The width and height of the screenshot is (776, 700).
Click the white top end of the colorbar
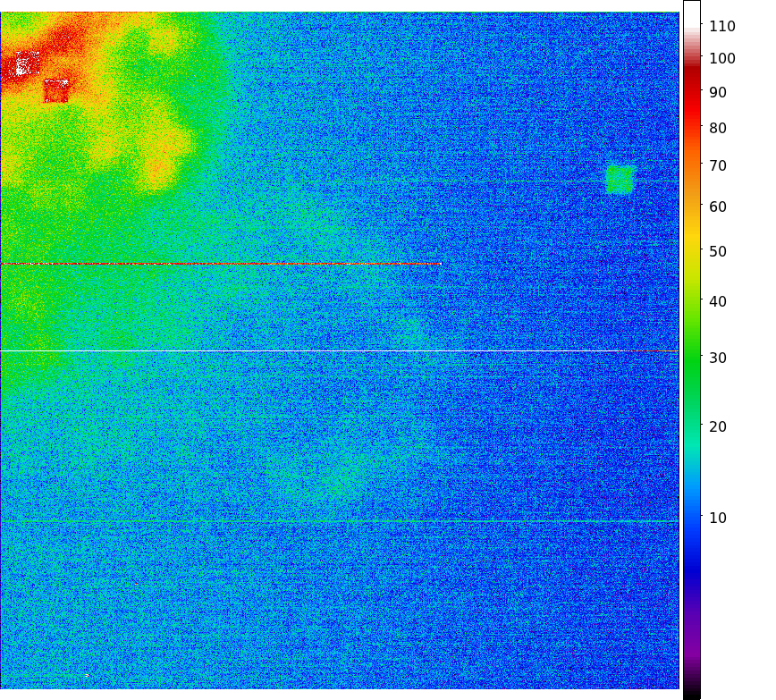click(692, 5)
